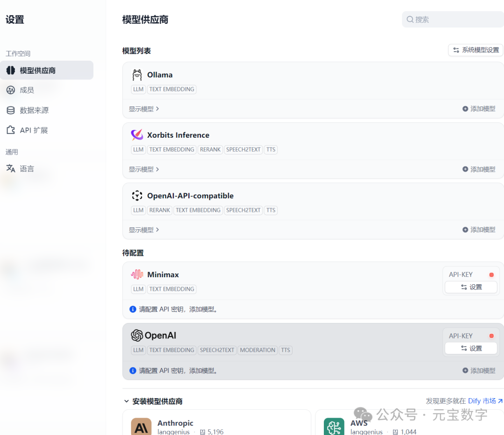504x435 pixels.
Task: Click 添加模型 for OpenAI
Action: 479,371
